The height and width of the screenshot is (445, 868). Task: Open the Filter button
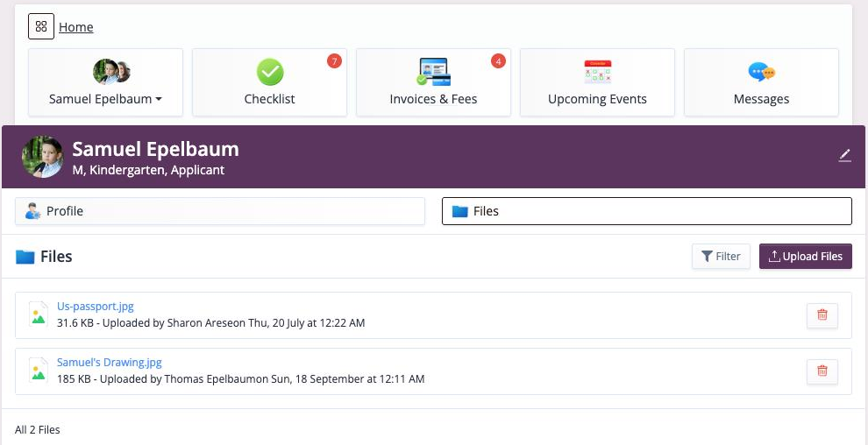[721, 257]
